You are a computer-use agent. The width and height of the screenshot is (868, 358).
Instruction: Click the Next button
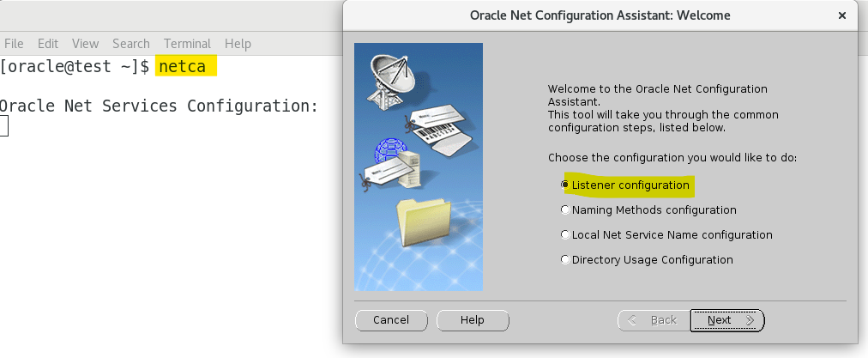pos(727,320)
